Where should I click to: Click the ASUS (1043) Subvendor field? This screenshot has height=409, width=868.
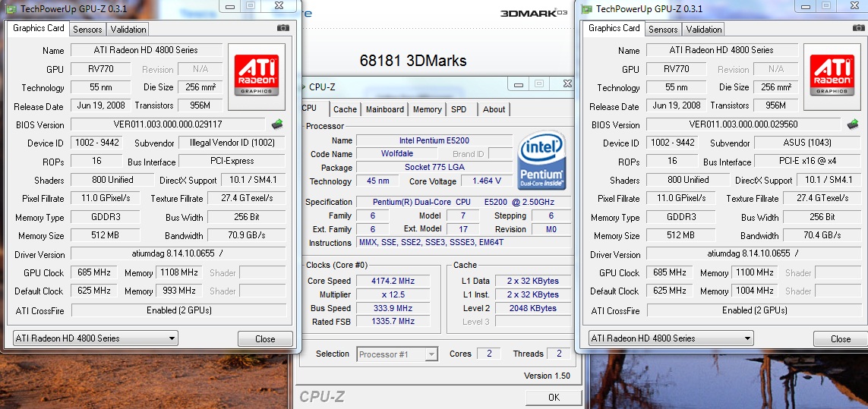pos(807,143)
